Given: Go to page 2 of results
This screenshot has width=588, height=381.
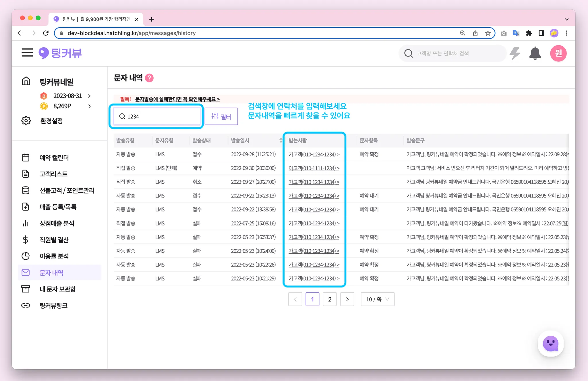Looking at the screenshot, I should 330,299.
